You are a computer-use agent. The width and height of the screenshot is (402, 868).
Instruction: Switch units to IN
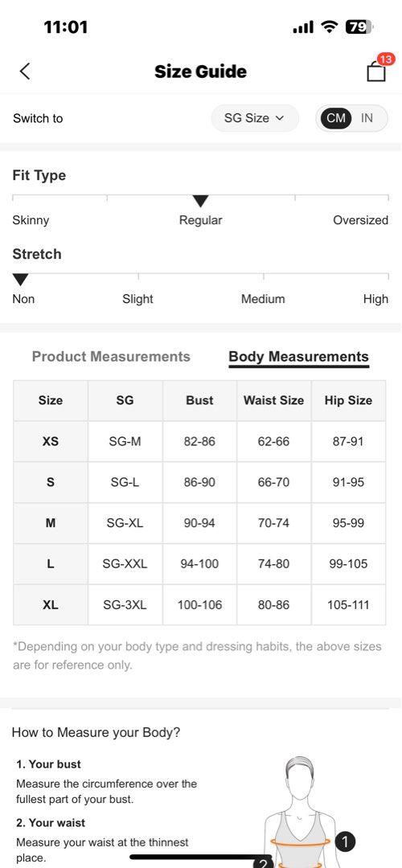pyautogui.click(x=367, y=118)
